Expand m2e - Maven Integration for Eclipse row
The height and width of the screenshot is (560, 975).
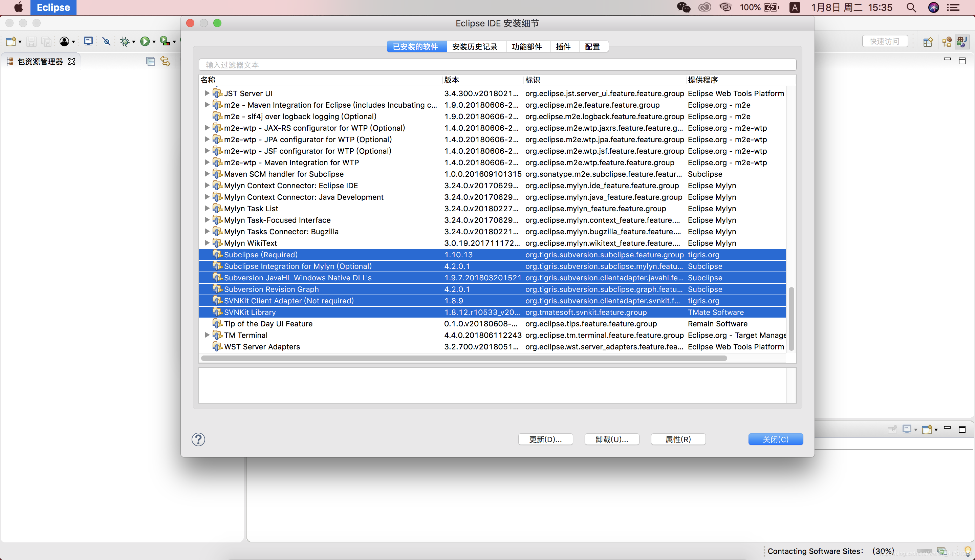point(207,105)
